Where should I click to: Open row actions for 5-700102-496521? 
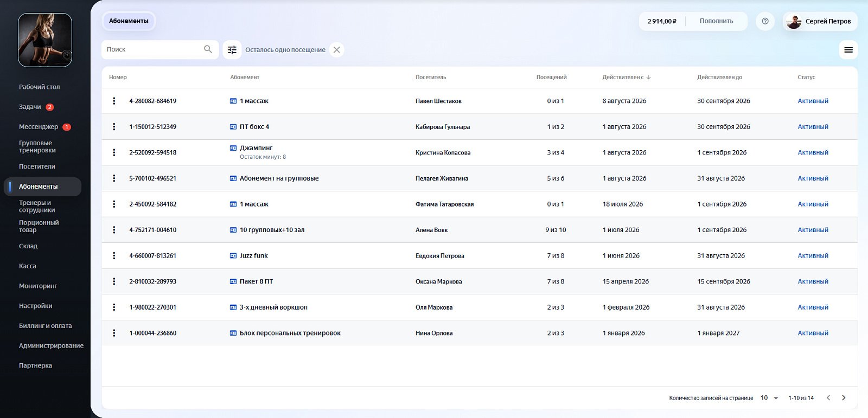[114, 178]
